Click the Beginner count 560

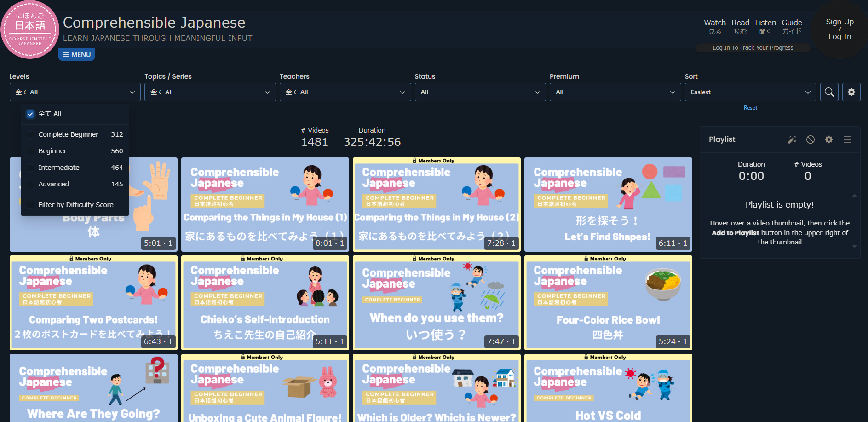(x=117, y=151)
